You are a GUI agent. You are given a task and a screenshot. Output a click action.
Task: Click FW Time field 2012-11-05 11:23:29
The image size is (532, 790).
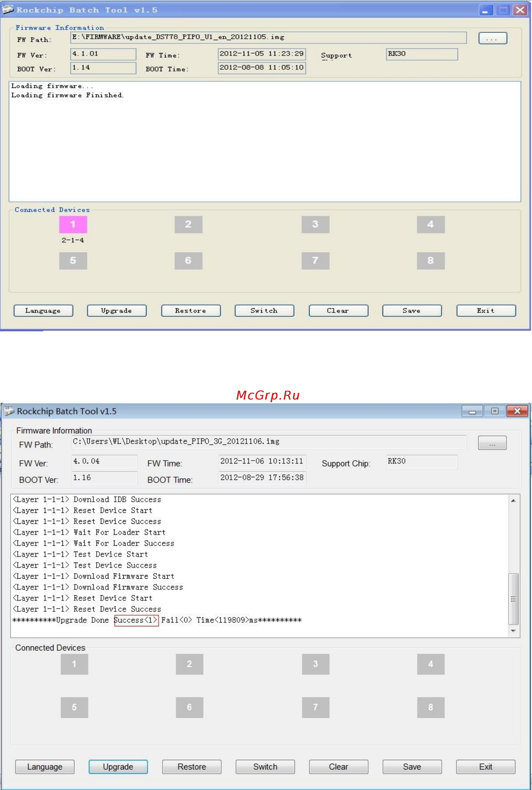[x=262, y=54]
